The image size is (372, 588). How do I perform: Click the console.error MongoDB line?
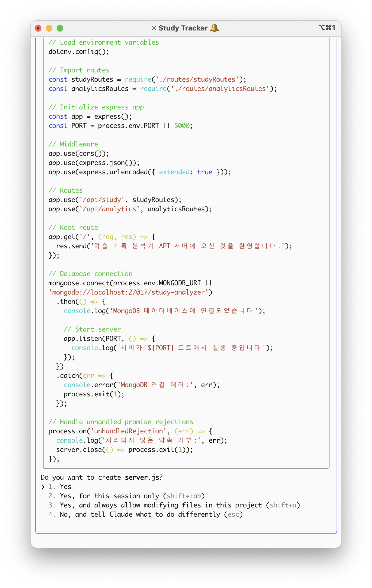click(142, 385)
